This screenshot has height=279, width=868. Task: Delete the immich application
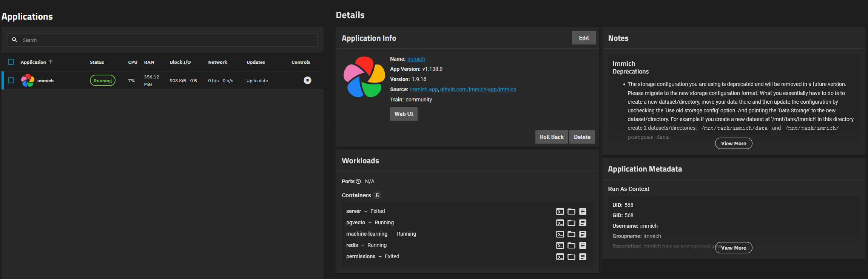tap(582, 137)
